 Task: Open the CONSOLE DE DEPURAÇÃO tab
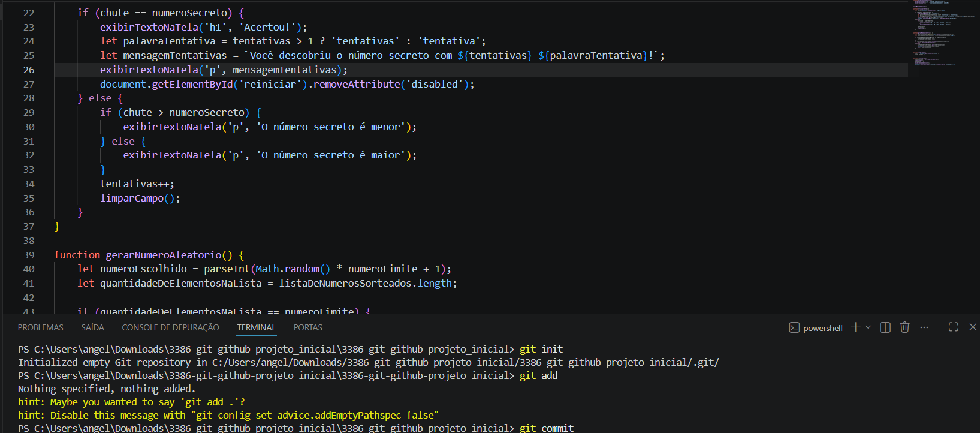[x=170, y=327]
